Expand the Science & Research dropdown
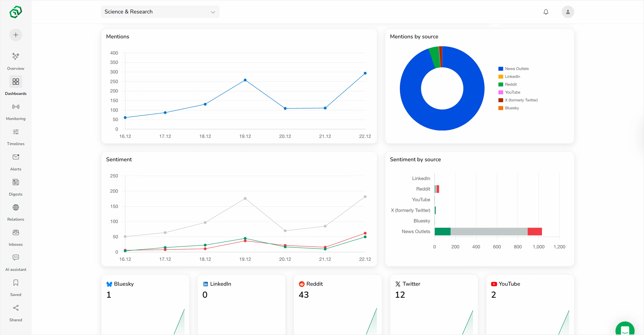 tap(160, 12)
